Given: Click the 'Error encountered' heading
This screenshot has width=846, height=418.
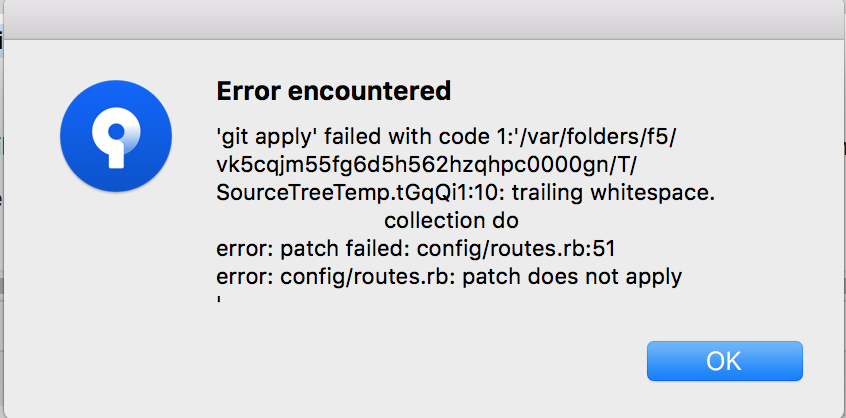Looking at the screenshot, I should (x=333, y=91).
